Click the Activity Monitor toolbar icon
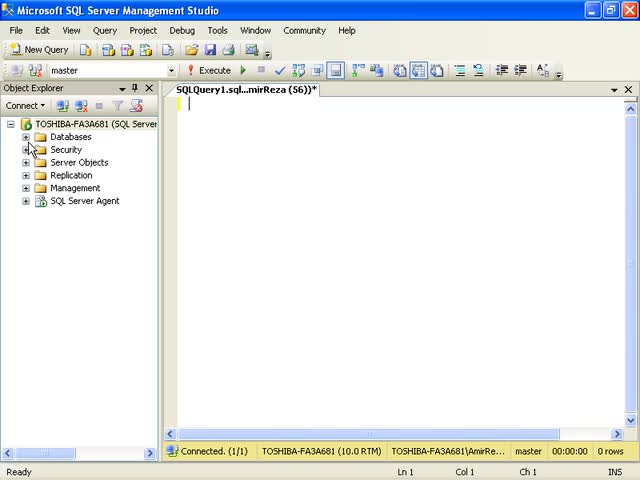The height and width of the screenshot is (480, 640). pyautogui.click(x=252, y=50)
